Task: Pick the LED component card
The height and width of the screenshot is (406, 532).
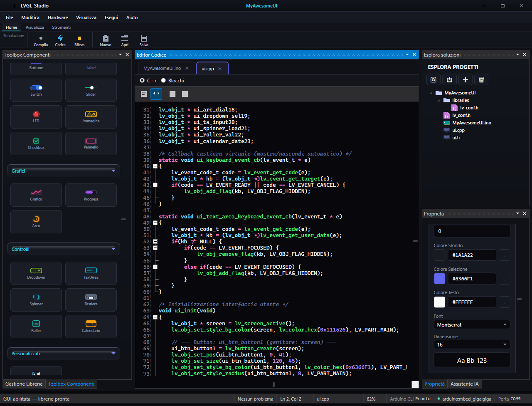Action: click(x=36, y=117)
